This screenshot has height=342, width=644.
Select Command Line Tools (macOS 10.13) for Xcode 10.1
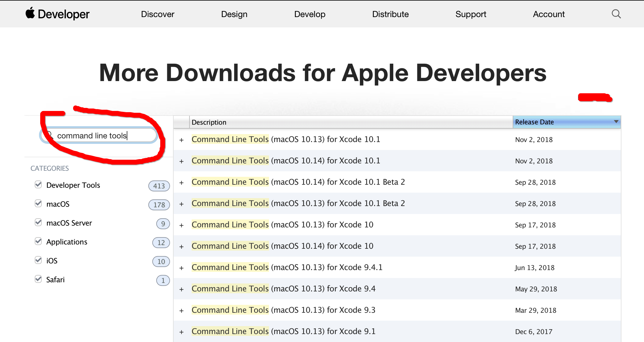(286, 139)
